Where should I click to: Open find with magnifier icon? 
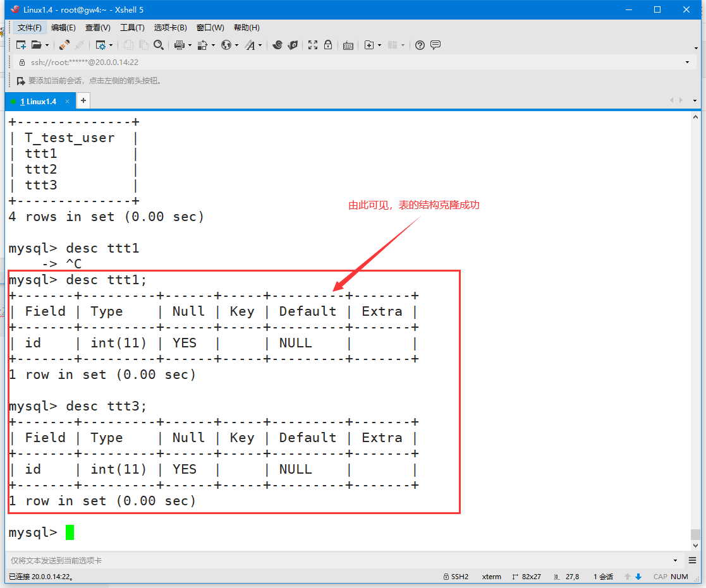[x=159, y=45]
